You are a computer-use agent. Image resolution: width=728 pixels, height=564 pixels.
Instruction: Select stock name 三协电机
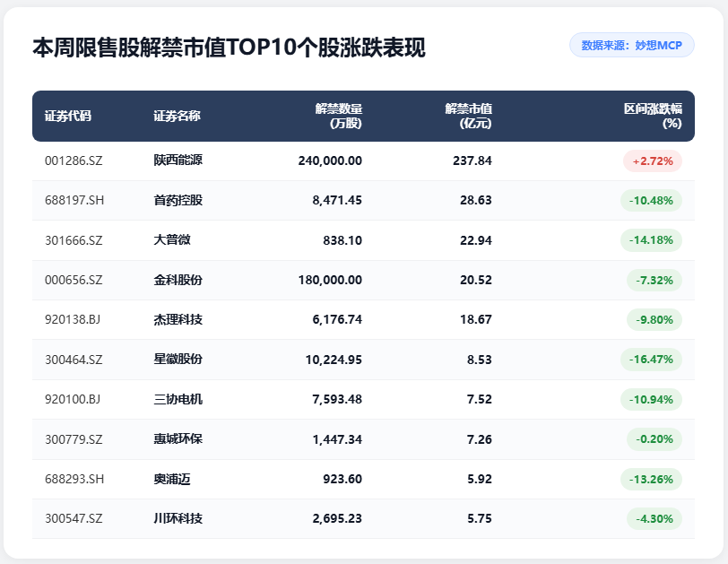tap(178, 399)
